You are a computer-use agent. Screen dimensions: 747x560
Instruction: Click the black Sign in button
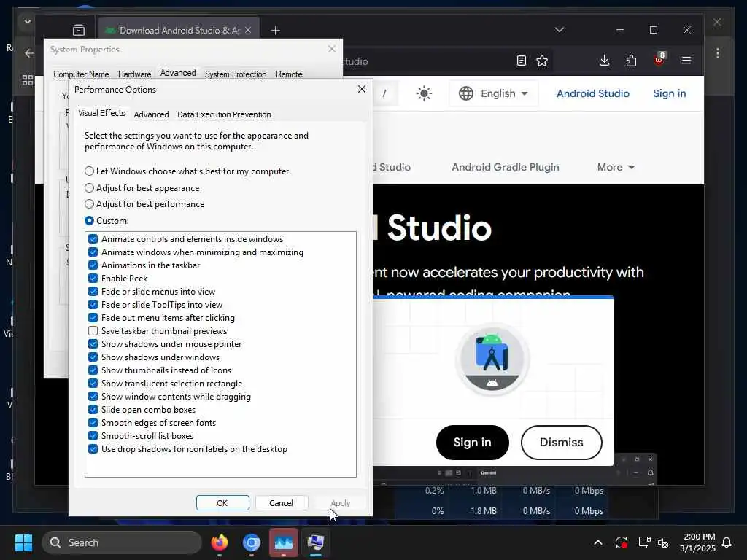pos(472,443)
